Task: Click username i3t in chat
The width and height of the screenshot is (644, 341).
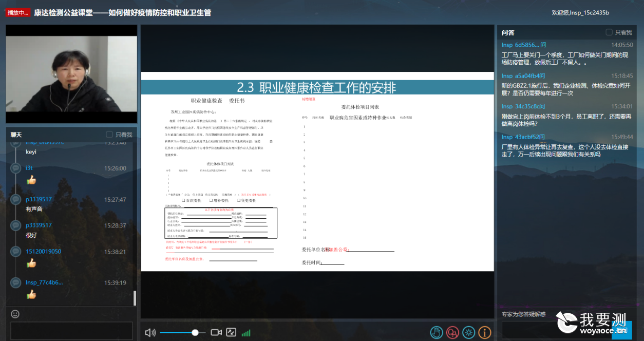Action: click(29, 168)
